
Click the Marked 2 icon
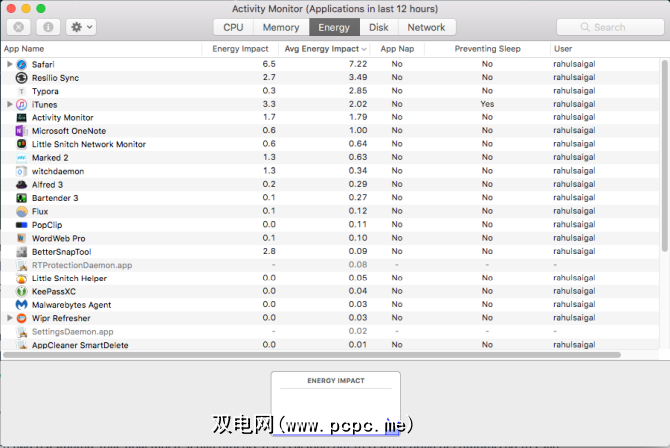[21, 158]
